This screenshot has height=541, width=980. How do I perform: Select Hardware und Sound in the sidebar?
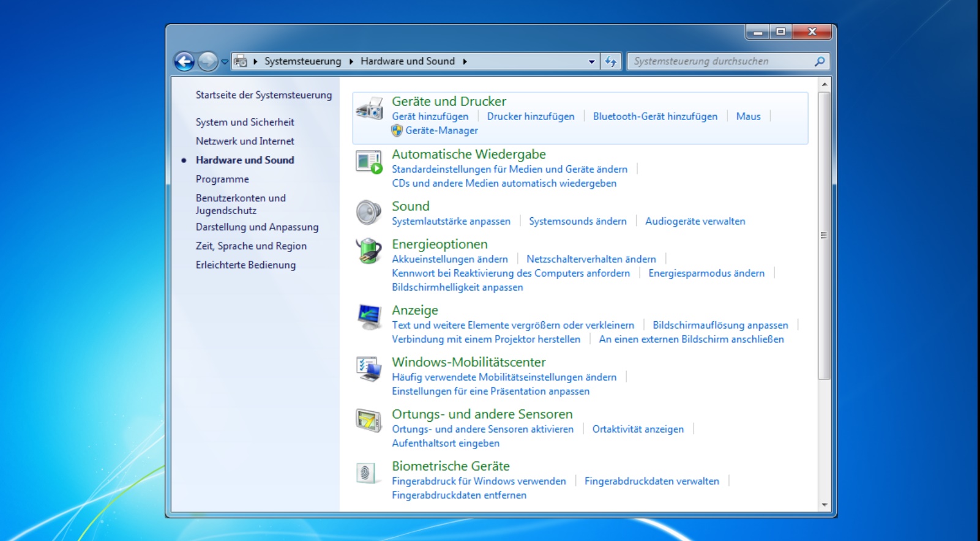pos(245,160)
